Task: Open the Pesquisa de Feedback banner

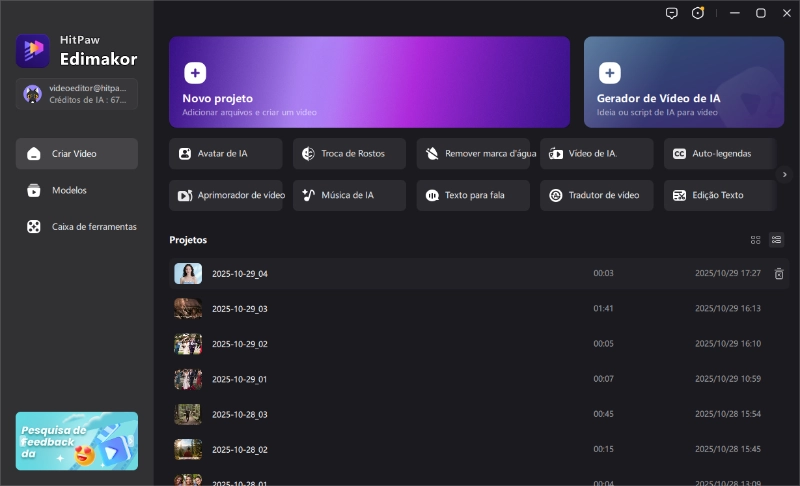Action: pos(77,440)
